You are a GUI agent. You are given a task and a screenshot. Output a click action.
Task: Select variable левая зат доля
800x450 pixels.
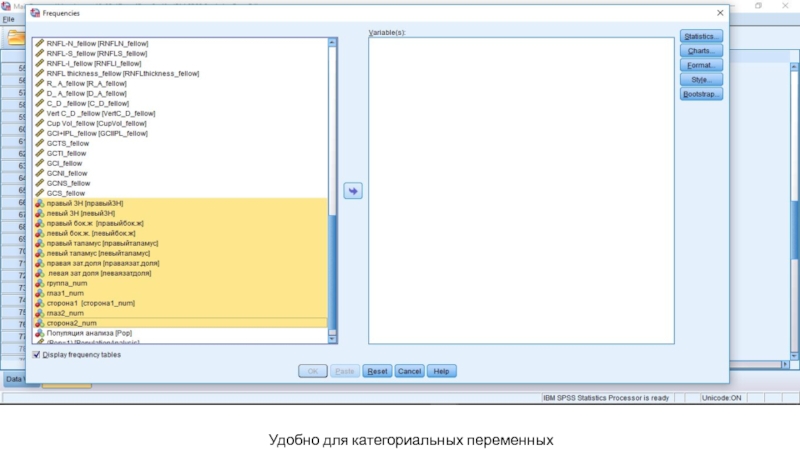click(99, 273)
